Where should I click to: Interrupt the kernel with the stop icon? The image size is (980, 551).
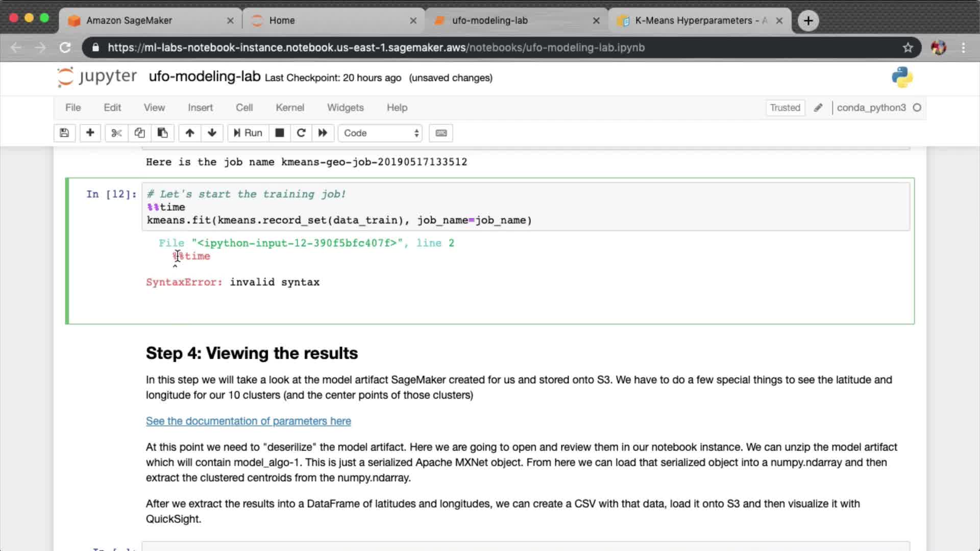279,133
